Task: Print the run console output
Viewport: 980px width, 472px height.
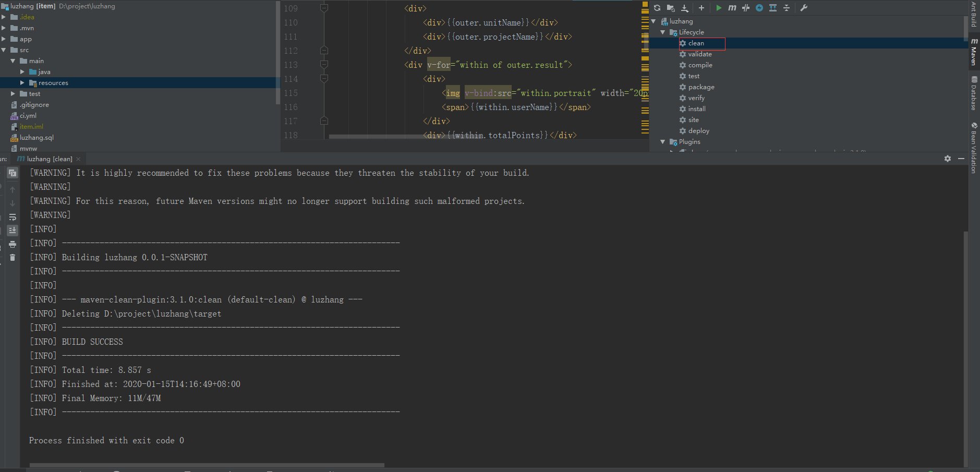Action: [13, 244]
